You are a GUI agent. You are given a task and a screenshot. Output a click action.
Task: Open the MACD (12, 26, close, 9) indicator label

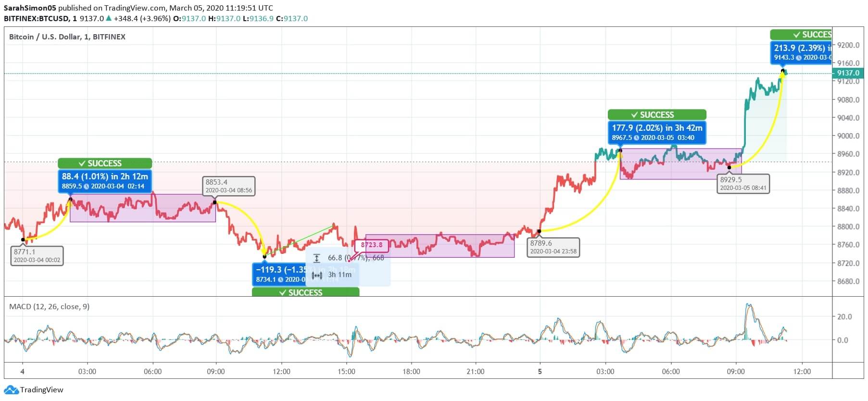coord(49,307)
